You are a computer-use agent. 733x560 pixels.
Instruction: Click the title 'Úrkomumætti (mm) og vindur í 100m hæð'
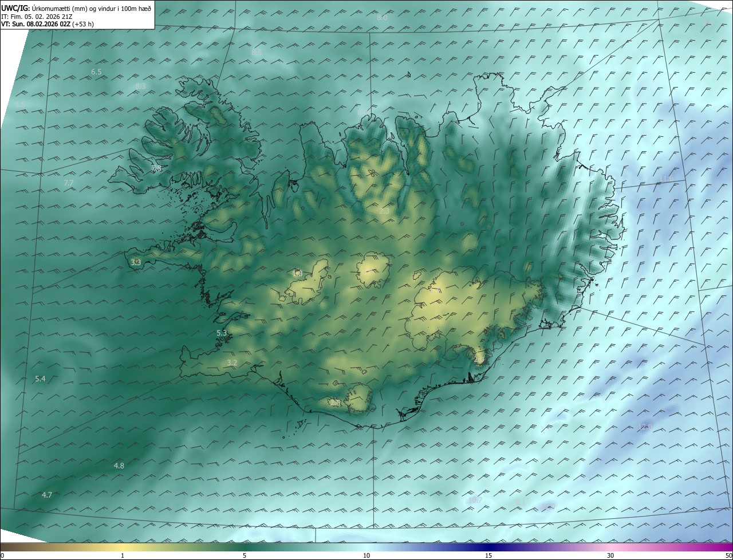tap(90, 7)
